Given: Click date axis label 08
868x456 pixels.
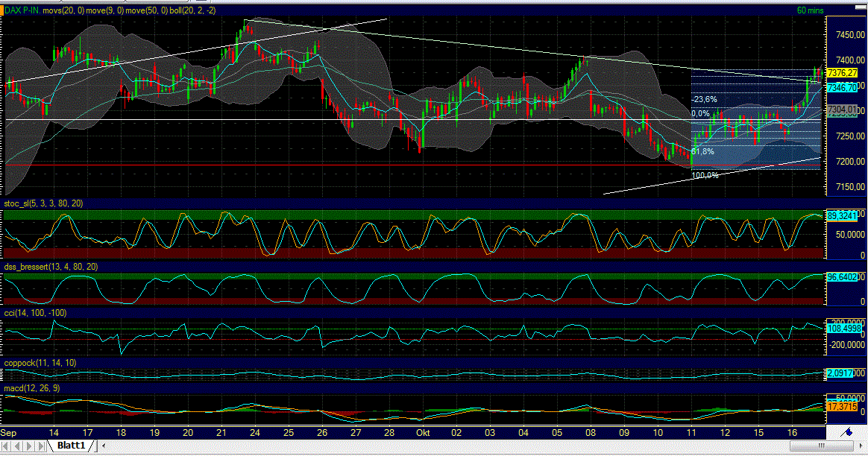Looking at the screenshot, I should click(591, 433).
